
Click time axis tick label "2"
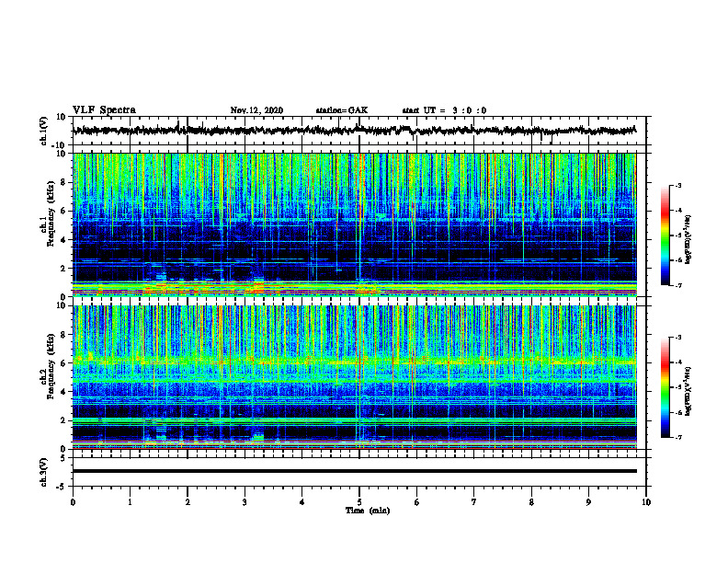pos(188,502)
